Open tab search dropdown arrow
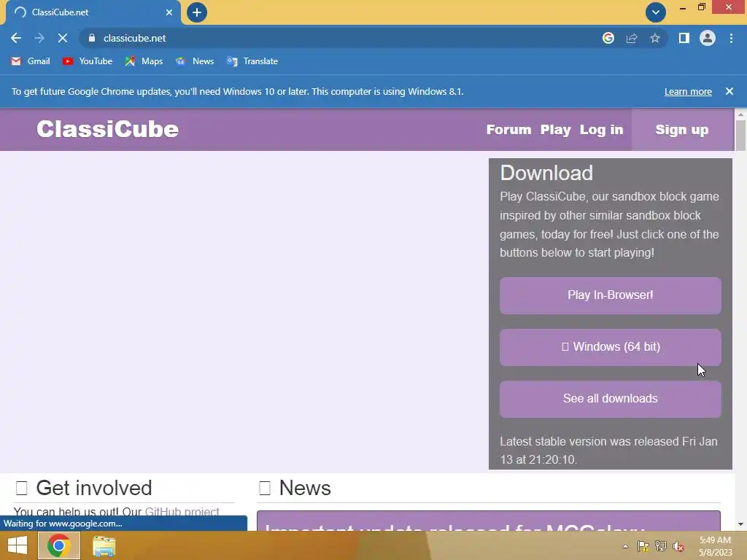 coord(656,12)
